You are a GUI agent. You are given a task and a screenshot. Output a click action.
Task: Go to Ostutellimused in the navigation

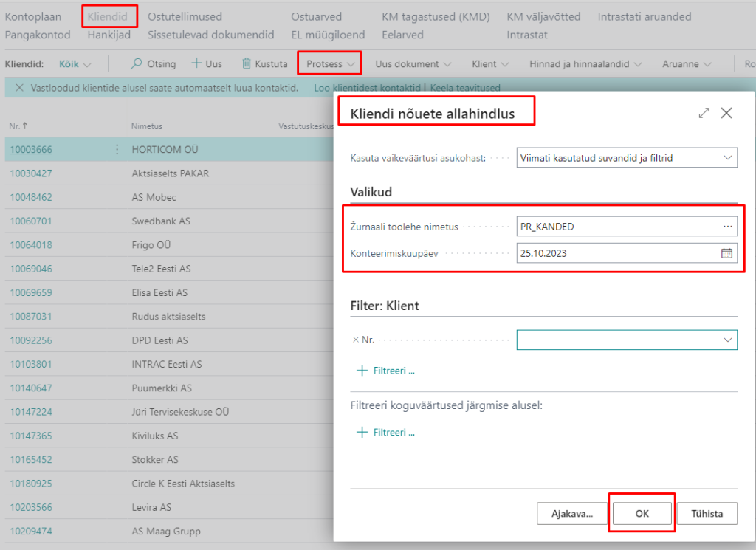pos(185,16)
